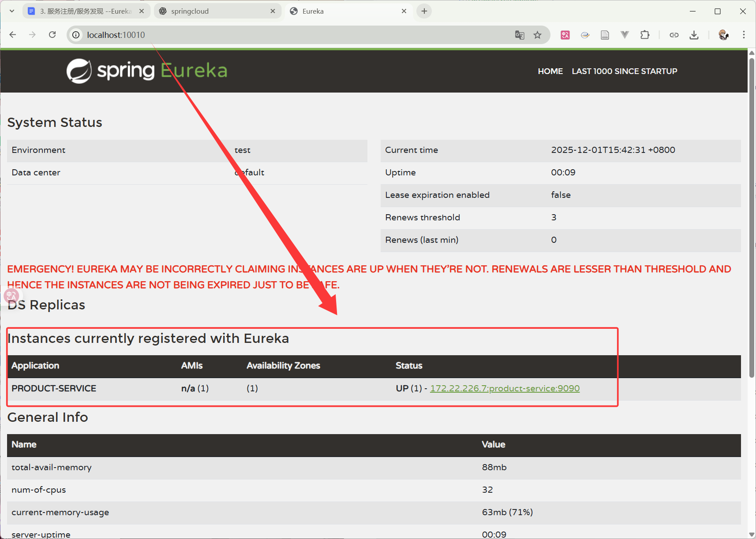Click the current-memory-usage value 63mb (71%)
Viewport: 756px width, 539px height.
(x=507, y=512)
